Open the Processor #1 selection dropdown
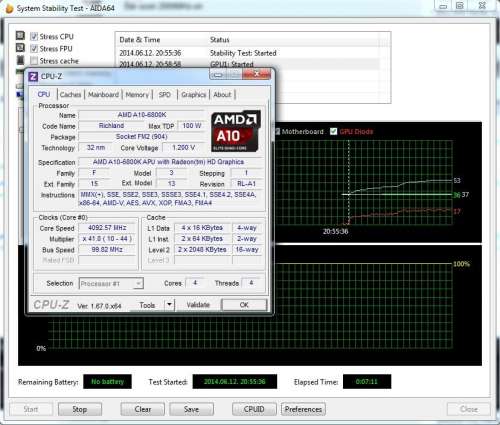The width and height of the screenshot is (500, 425). coord(111,284)
